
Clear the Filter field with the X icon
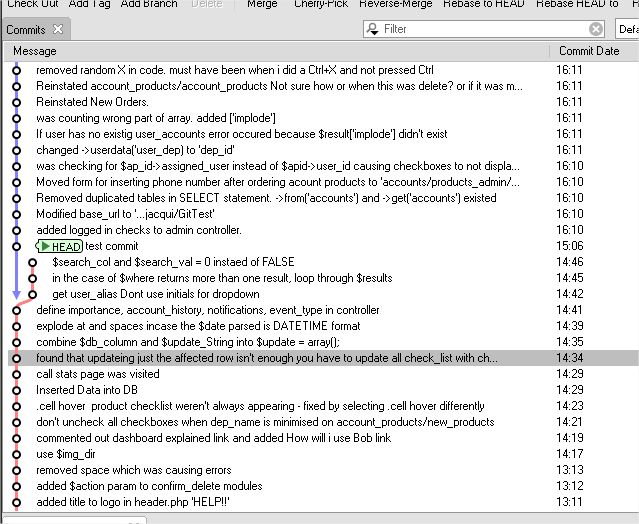pyautogui.click(x=595, y=29)
